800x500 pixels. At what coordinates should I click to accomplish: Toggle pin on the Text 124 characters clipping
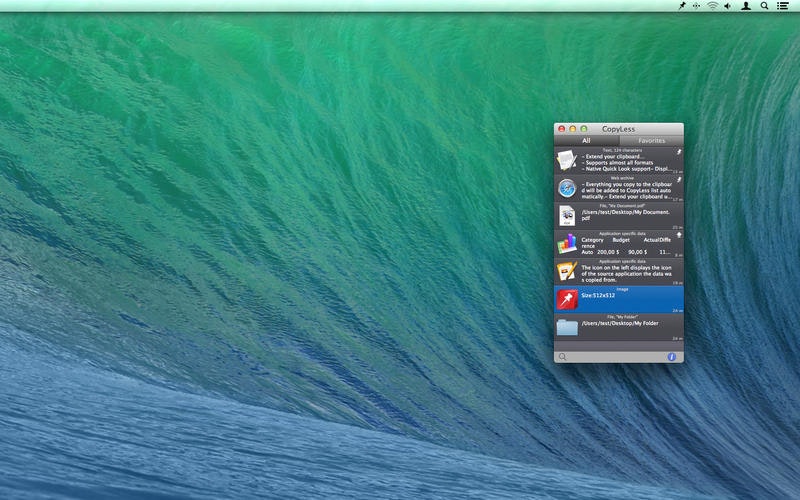678,153
